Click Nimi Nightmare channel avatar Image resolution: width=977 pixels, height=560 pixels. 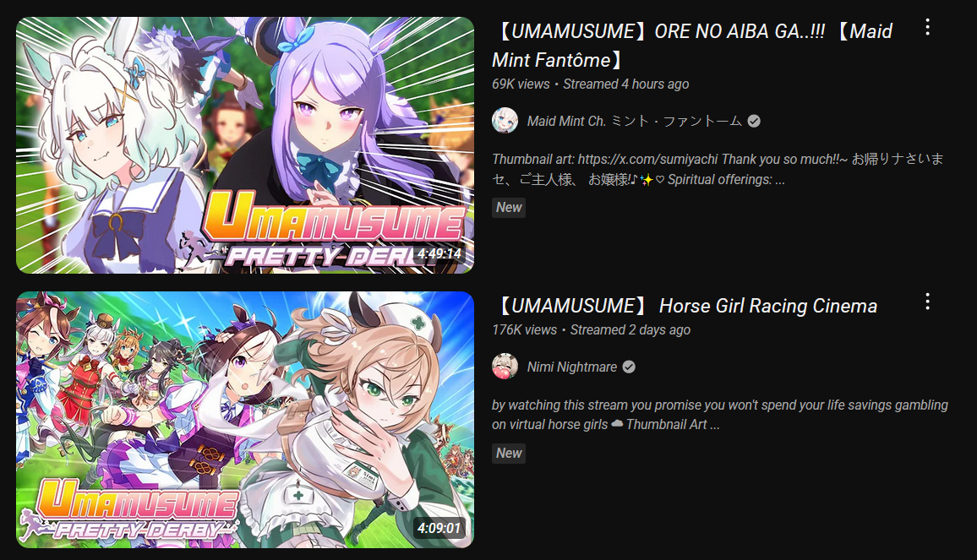point(505,367)
